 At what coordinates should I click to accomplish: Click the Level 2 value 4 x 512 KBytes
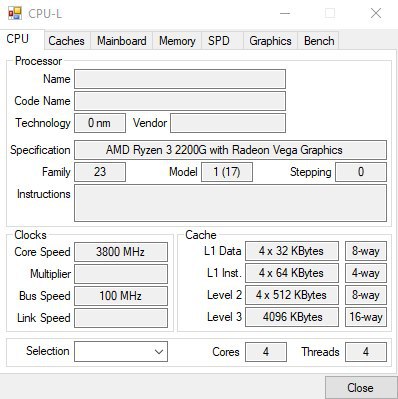292,295
